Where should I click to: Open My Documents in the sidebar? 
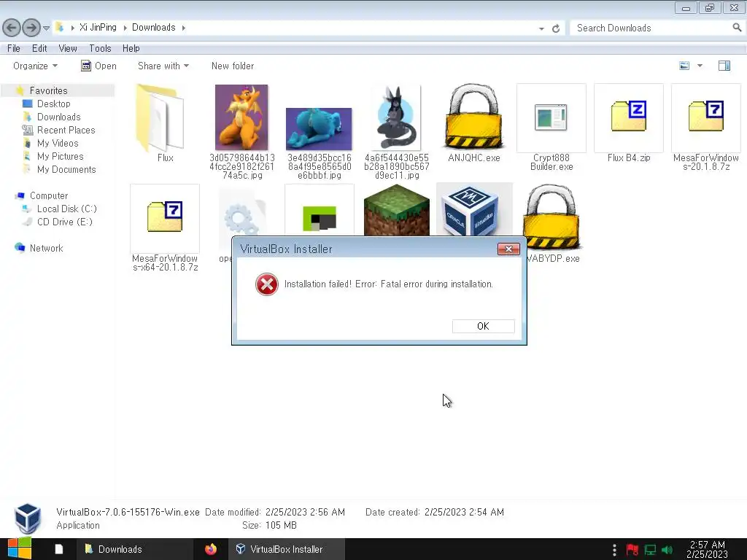point(66,169)
